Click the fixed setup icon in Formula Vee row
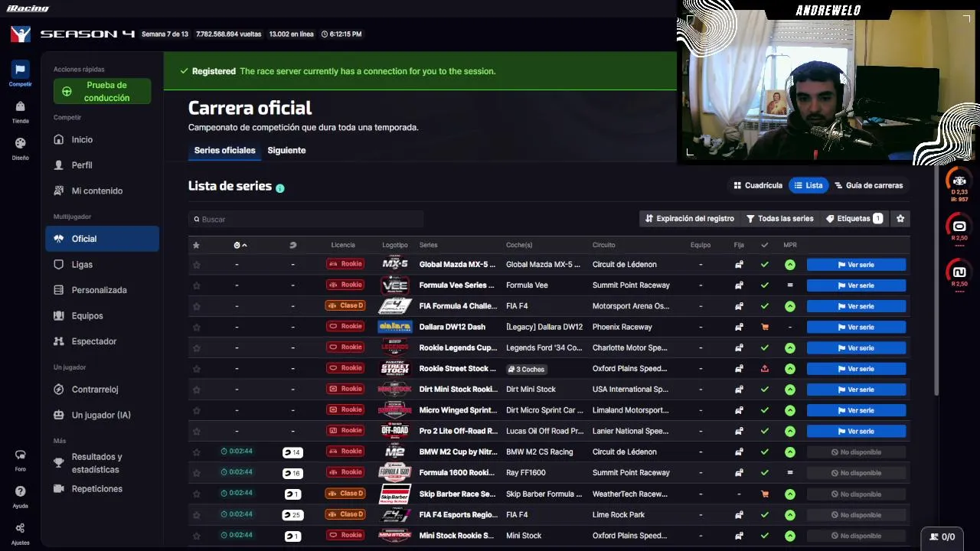Screen dimensions: 980x551 [x=739, y=285]
